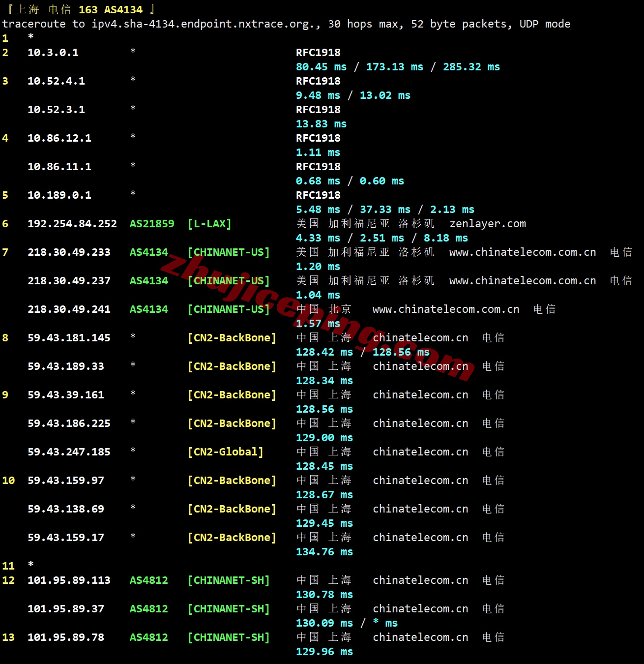Click the '52 byte packets' text
The image size is (644, 664).
(x=462, y=24)
